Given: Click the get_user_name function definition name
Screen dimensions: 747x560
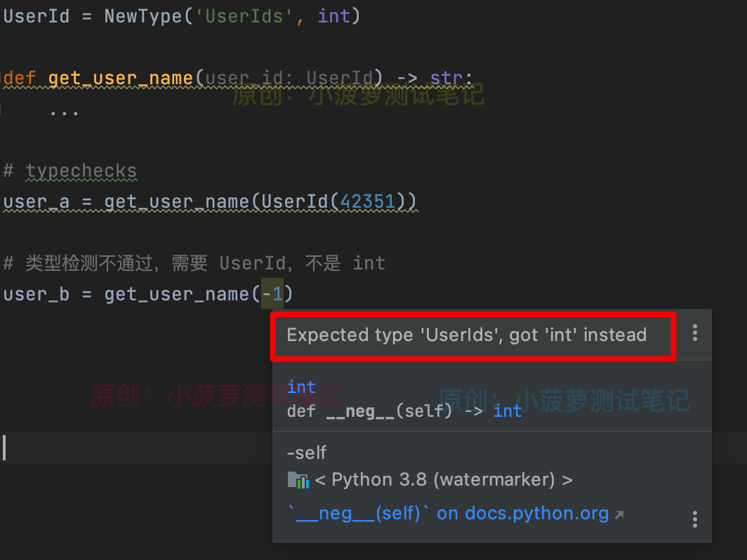Looking at the screenshot, I should (x=121, y=78).
